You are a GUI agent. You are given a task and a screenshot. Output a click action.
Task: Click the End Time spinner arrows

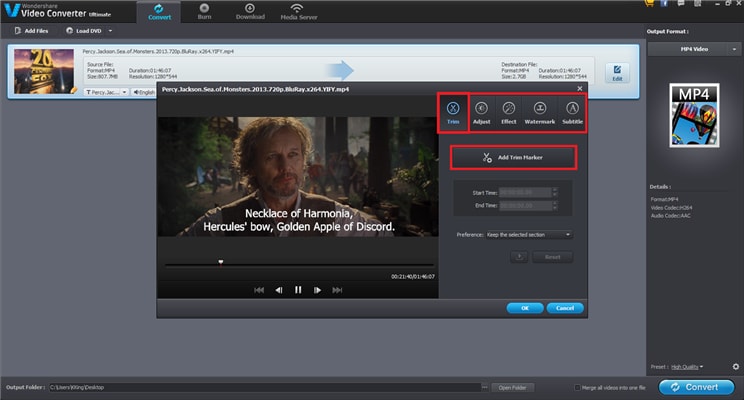coord(555,205)
